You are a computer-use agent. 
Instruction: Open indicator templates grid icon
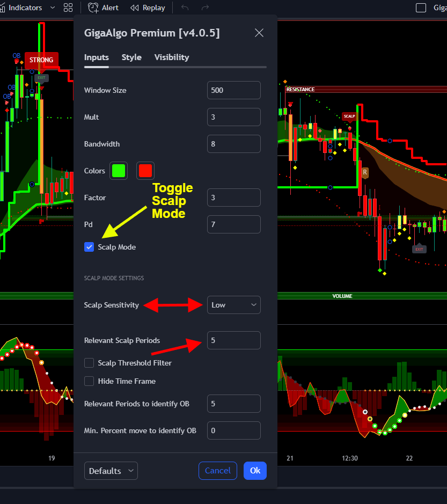68,8
